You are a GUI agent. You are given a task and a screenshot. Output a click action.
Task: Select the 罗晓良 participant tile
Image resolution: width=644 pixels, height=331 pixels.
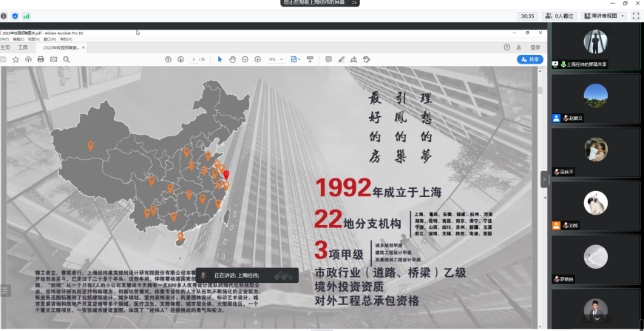pos(595,259)
